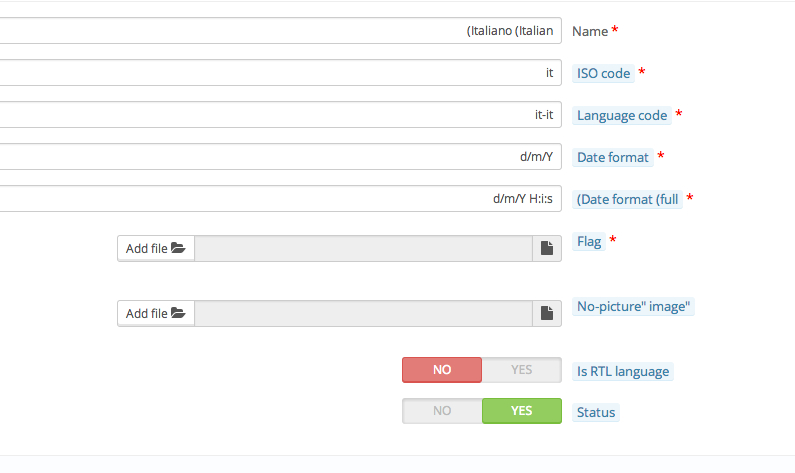Focus the Name input field

click(x=280, y=31)
